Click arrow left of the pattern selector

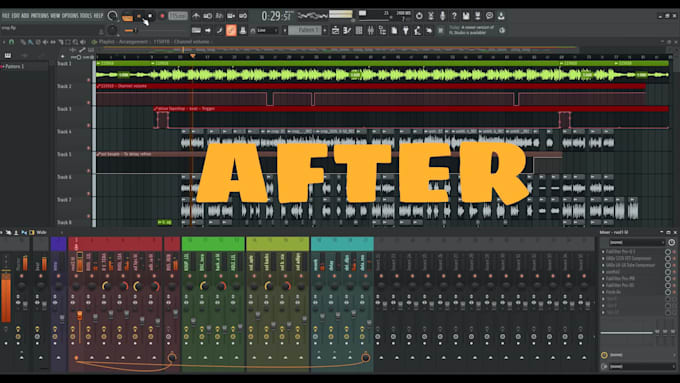point(284,30)
